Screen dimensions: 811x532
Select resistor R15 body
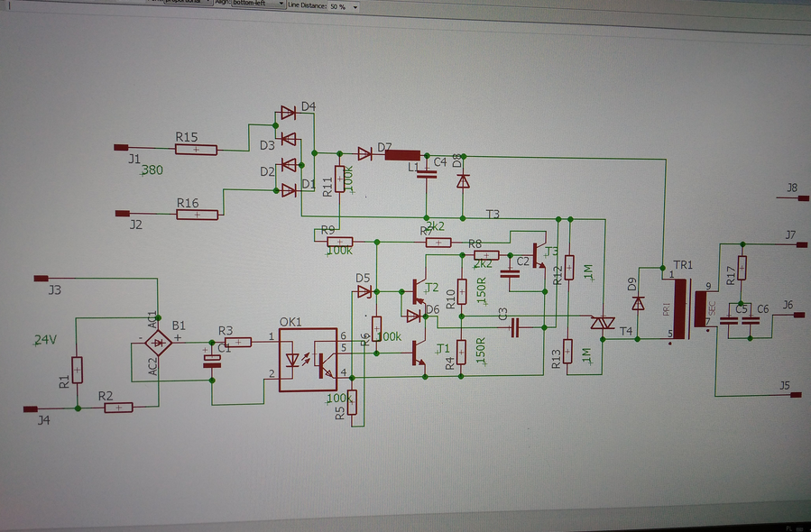pos(196,150)
